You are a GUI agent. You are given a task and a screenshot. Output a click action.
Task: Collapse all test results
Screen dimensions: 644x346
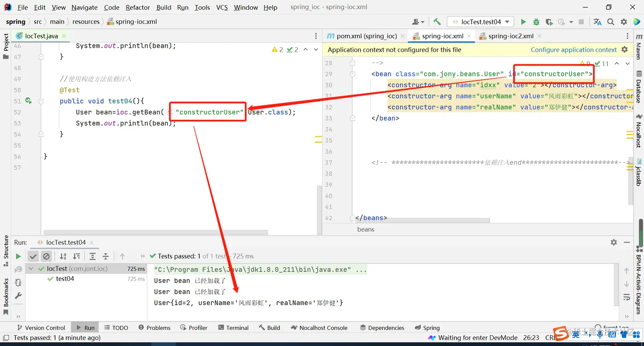106,256
